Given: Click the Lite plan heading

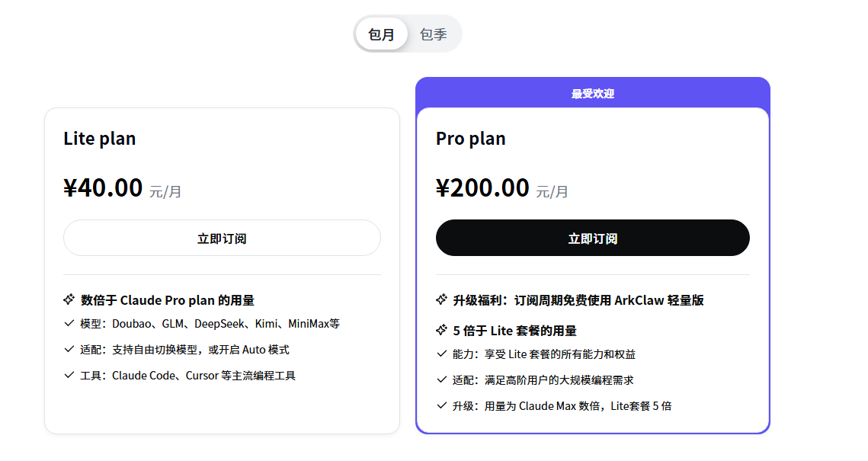Looking at the screenshot, I should point(100,139).
